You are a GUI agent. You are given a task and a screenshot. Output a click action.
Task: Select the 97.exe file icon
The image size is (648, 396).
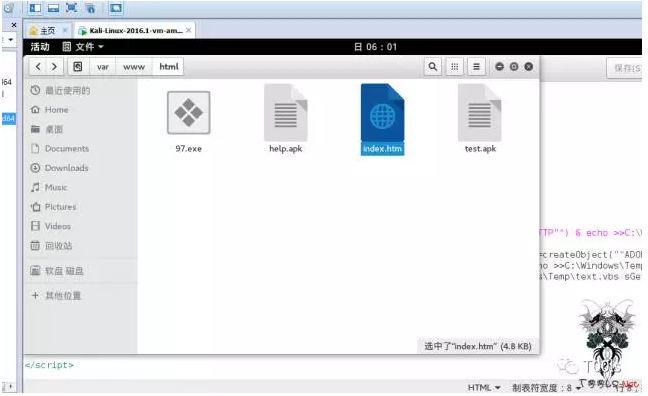click(x=188, y=112)
